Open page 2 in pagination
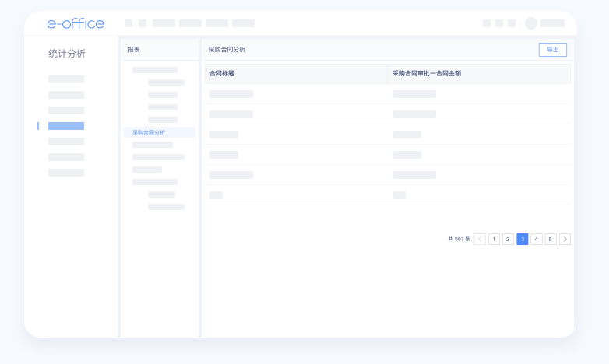The height and width of the screenshot is (364, 609). click(x=508, y=239)
